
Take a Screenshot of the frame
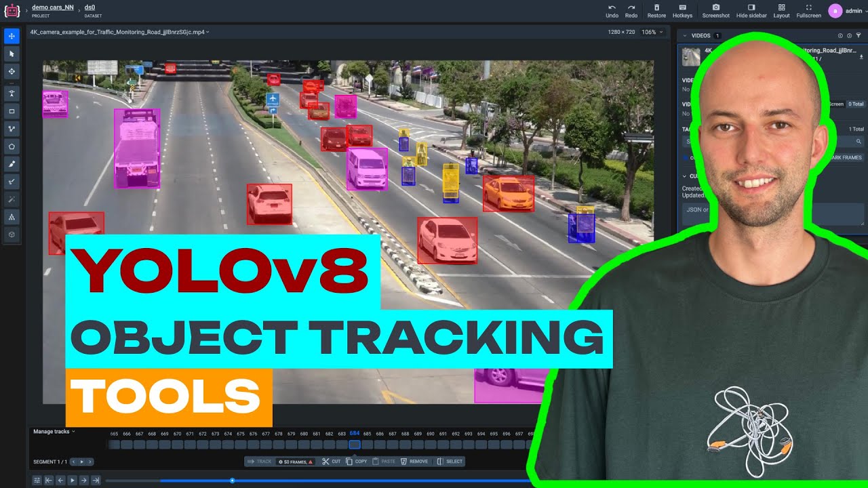click(x=716, y=11)
